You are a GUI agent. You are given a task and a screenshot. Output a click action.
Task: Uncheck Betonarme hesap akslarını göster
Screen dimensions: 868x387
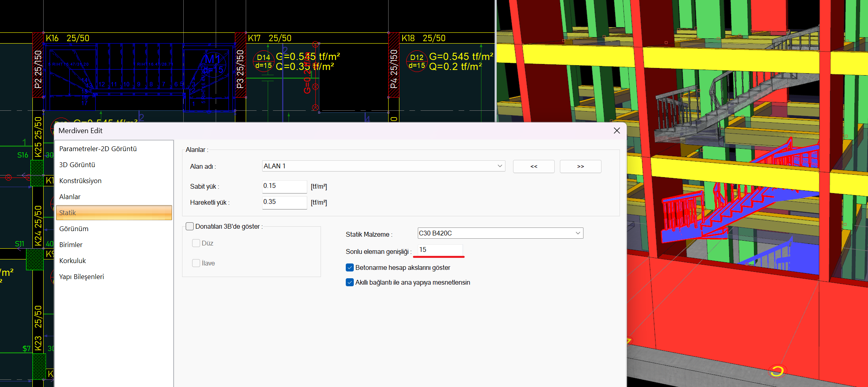[x=350, y=267]
